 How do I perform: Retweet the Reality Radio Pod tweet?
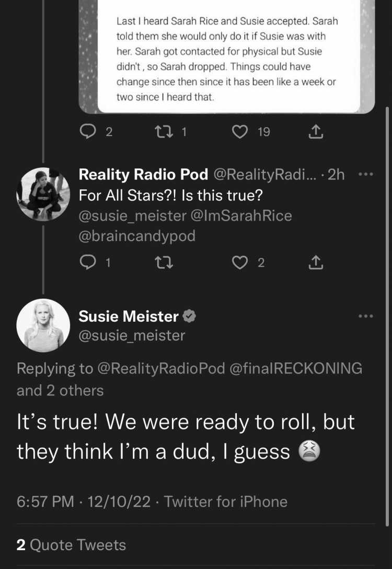tap(164, 263)
